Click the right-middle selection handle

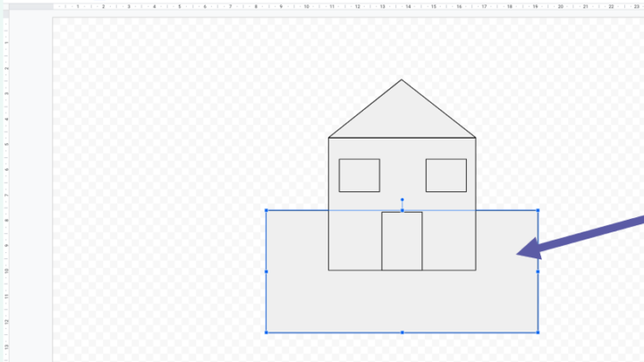(538, 272)
